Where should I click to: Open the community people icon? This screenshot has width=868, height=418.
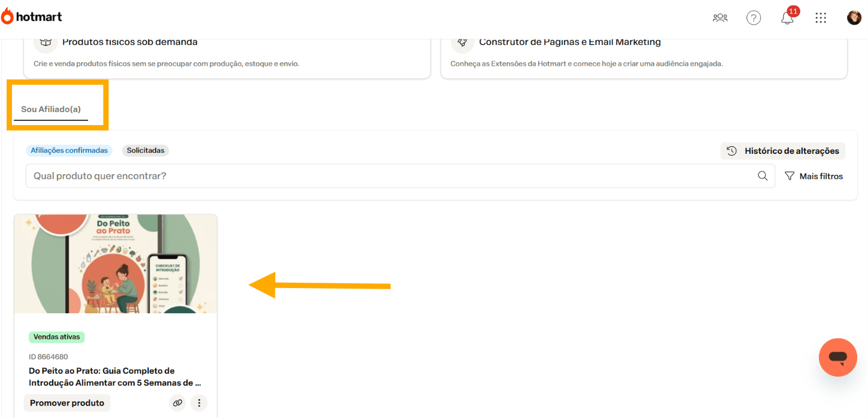click(x=720, y=17)
